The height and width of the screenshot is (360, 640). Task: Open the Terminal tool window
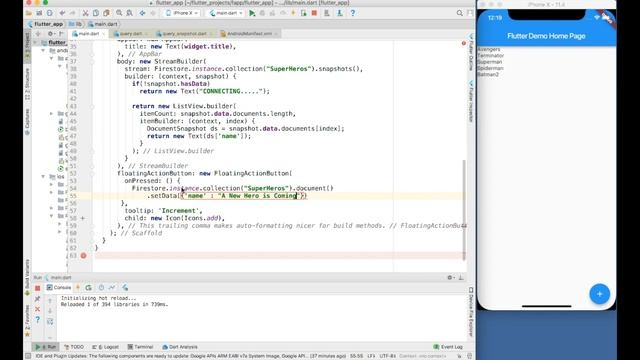140,347
